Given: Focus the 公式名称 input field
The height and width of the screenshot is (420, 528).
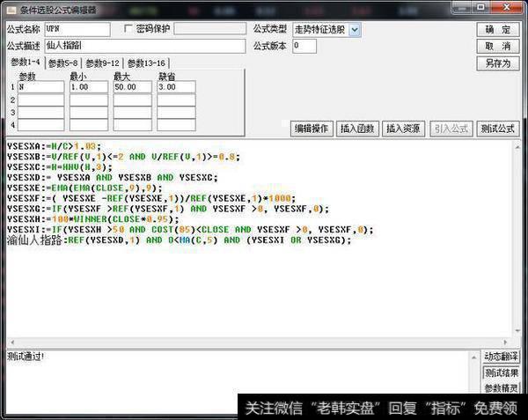Looking at the screenshot, I should click(77, 29).
